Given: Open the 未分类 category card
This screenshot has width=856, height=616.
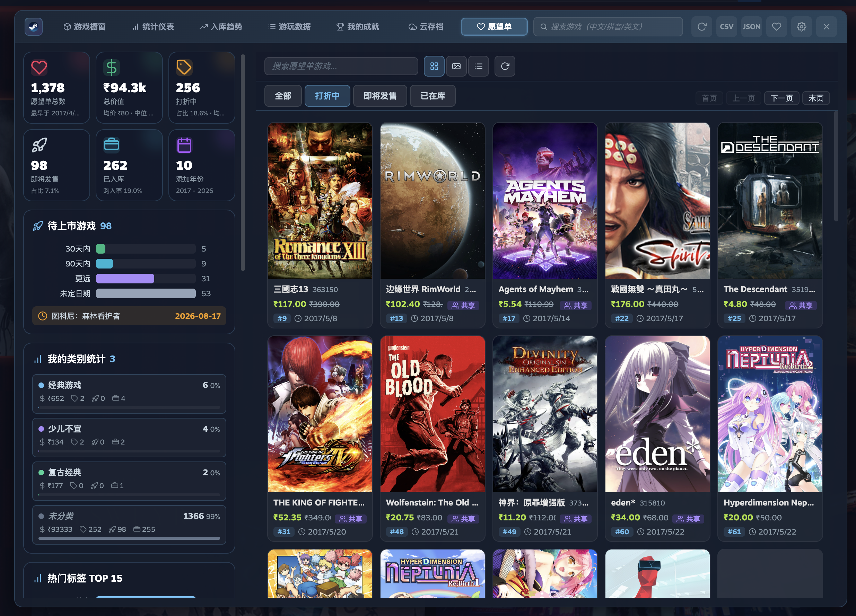Looking at the screenshot, I should click(129, 525).
